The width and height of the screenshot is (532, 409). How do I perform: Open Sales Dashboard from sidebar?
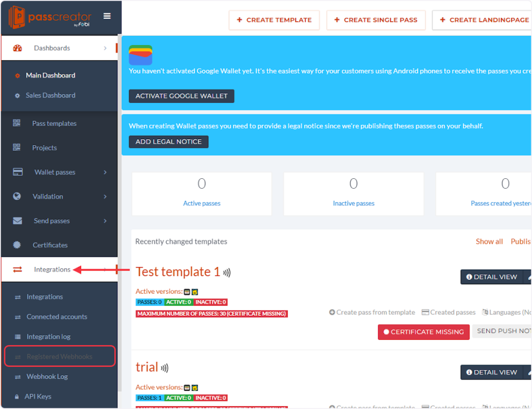[x=50, y=95]
